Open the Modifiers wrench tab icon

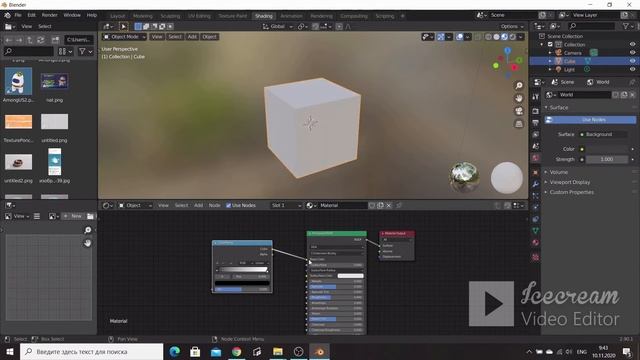536,184
